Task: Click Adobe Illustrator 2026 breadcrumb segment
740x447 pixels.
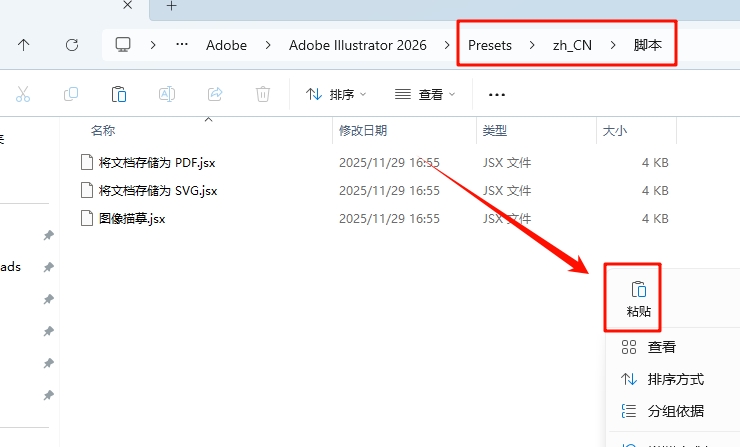Action: tap(357, 45)
